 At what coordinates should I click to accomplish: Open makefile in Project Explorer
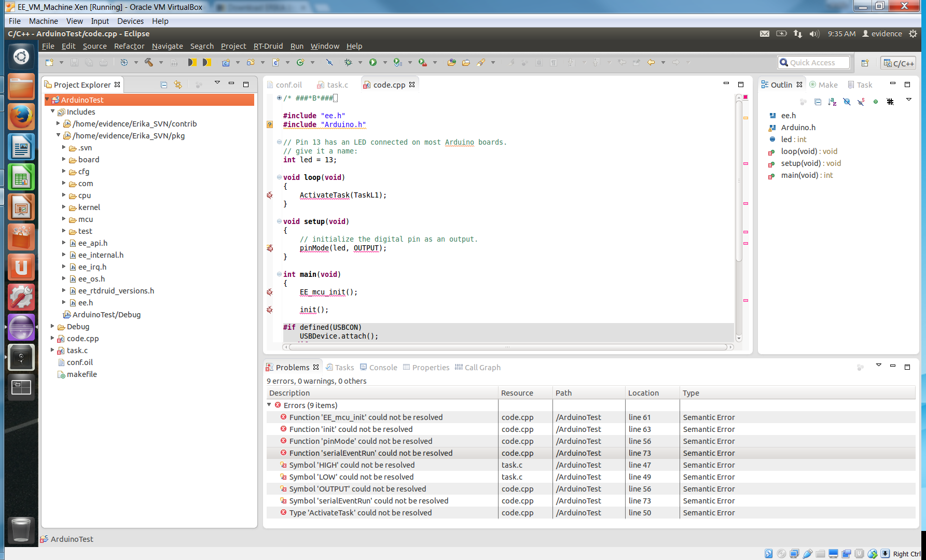click(82, 374)
